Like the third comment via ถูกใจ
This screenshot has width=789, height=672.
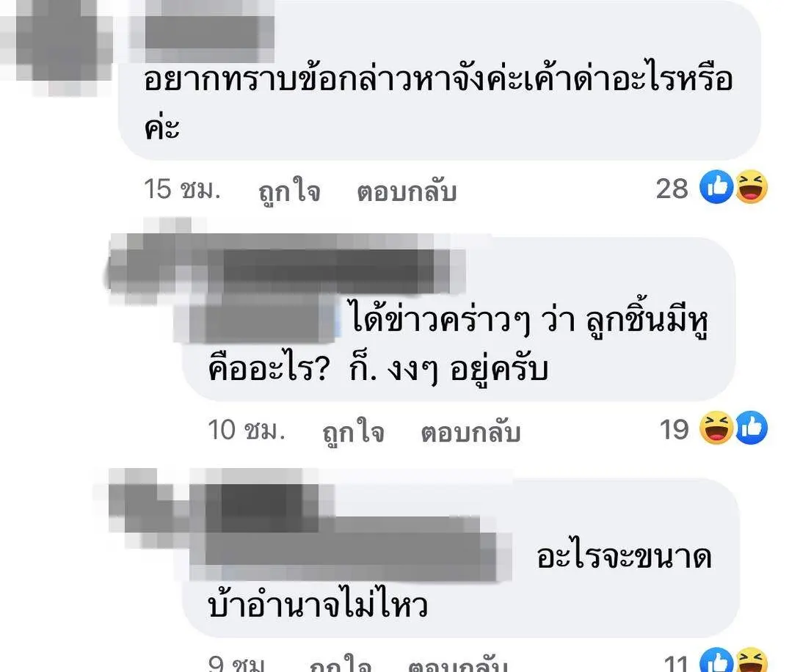click(x=341, y=664)
